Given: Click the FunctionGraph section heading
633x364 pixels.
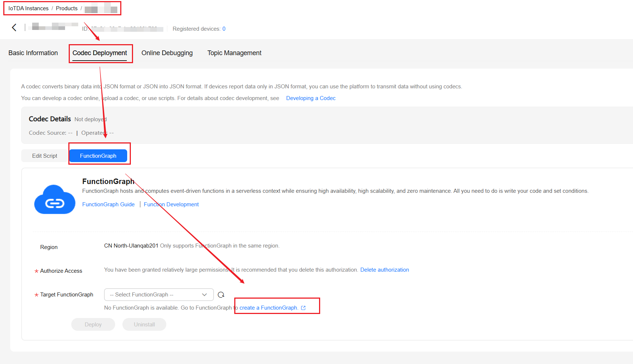Looking at the screenshot, I should click(x=108, y=181).
